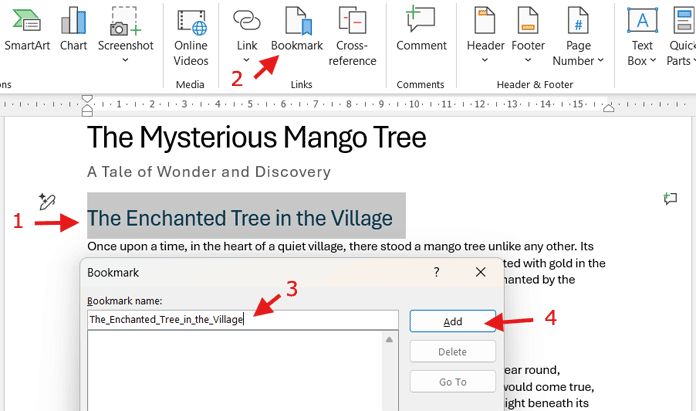Image resolution: width=696 pixels, height=411 pixels.
Task: Click the Copilot pen icon beside the heading
Action: pos(47,202)
